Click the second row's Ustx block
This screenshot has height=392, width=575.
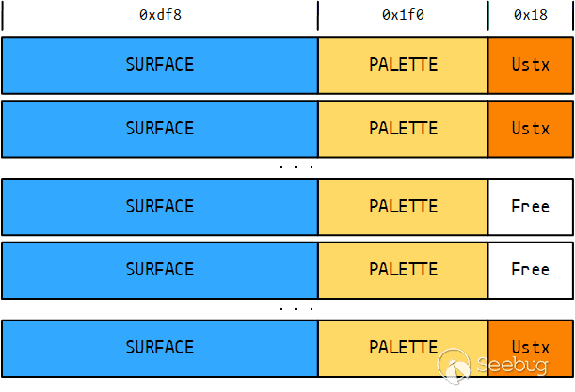pyautogui.click(x=530, y=129)
